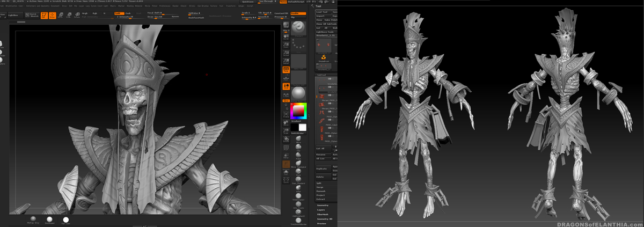Select the Pinch brush icon
The height and width of the screenshot is (227, 644).
coord(298,172)
